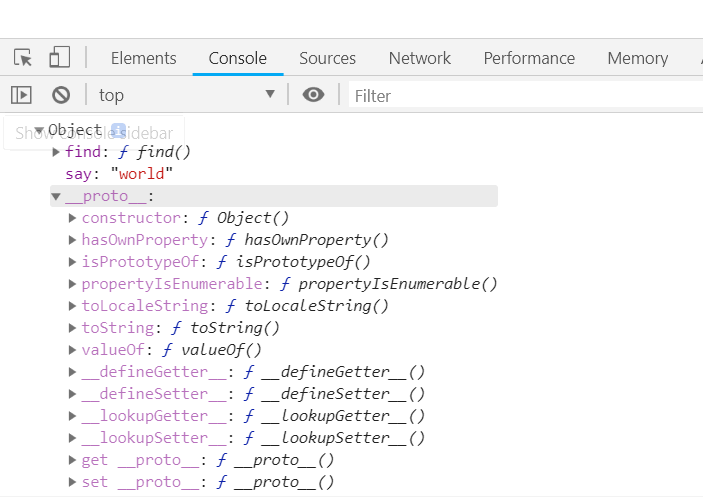Expand the constructor entry arrow
The width and height of the screenshot is (703, 500).
[72, 218]
